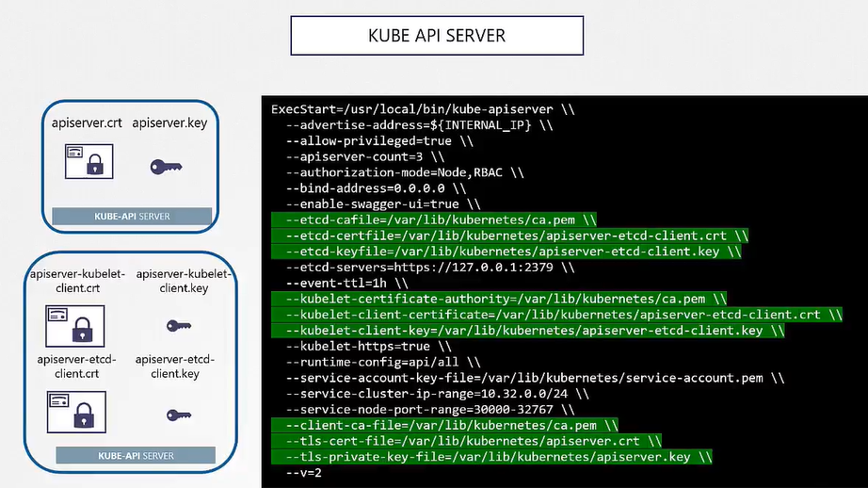Viewport: 868px width, 488px height.
Task: Click the apiserver-etcd-client.crt certificate icon
Action: click(x=73, y=411)
